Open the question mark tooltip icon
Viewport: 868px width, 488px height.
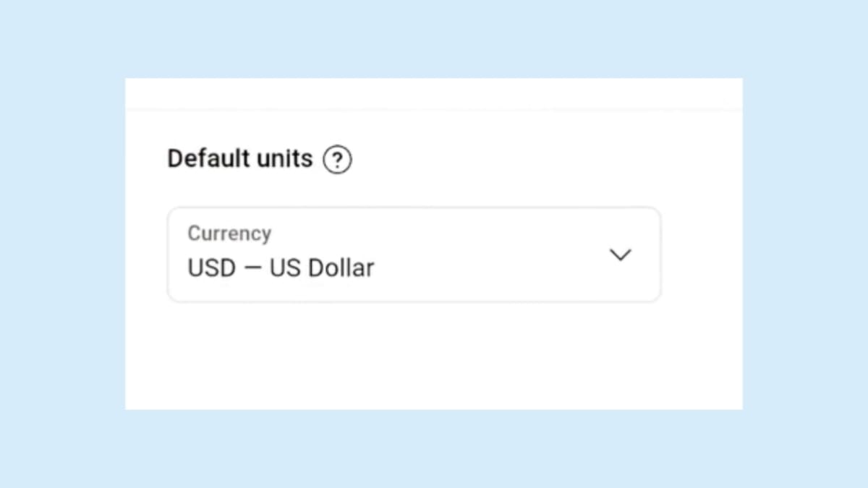pyautogui.click(x=337, y=160)
